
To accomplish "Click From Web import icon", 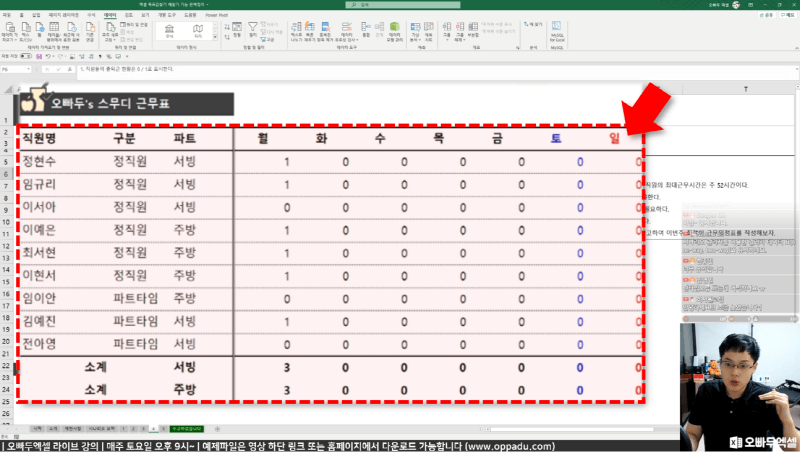I will point(39,32).
